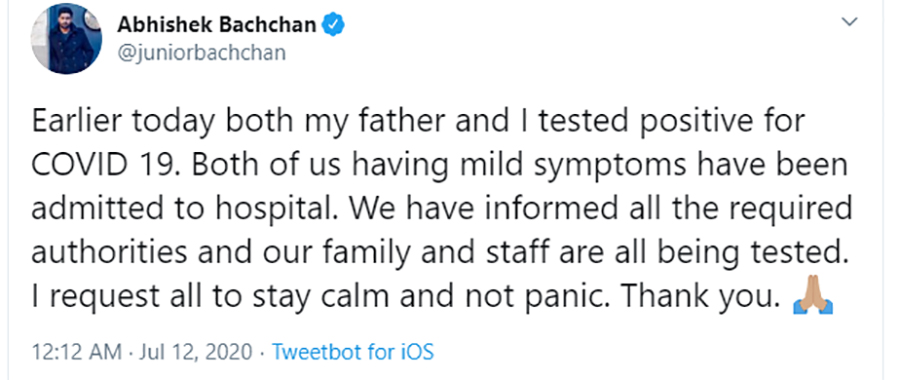The width and height of the screenshot is (900, 380).
Task: Open Abhishek Bachchan's profile photo
Action: click(66, 39)
